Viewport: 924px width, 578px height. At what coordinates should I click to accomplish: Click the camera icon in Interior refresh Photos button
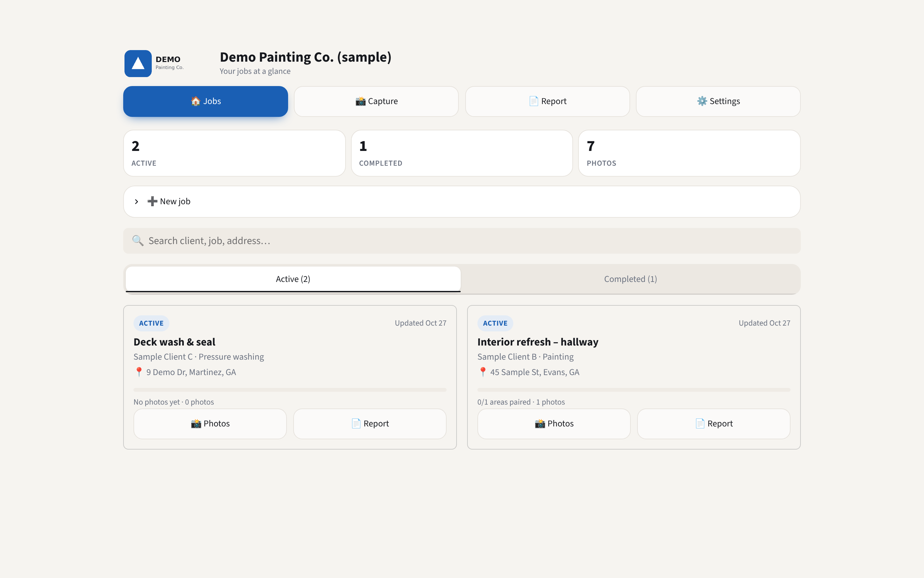tap(540, 424)
